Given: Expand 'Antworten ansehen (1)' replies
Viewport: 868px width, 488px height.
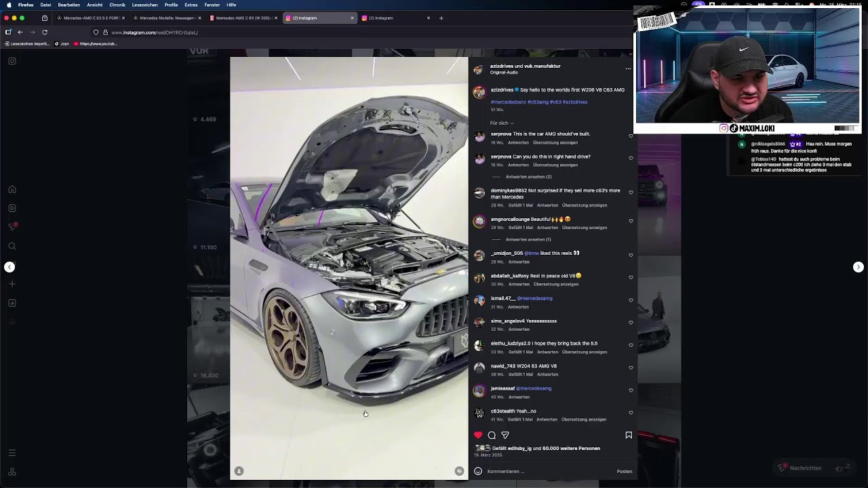Looking at the screenshot, I should 528,239.
